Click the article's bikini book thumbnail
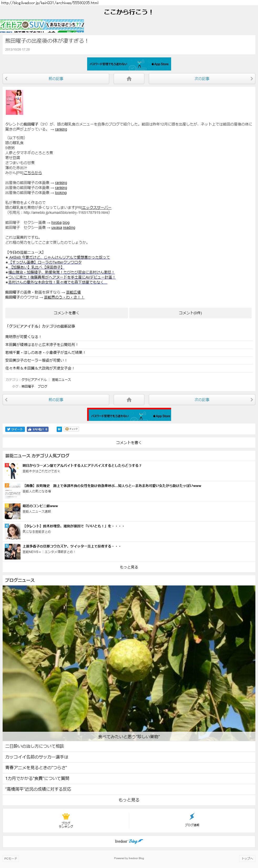This screenshot has width=258, height=868. click(x=14, y=102)
